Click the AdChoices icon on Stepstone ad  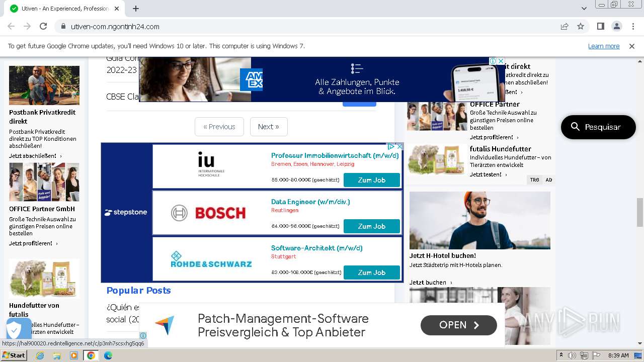[391, 146]
